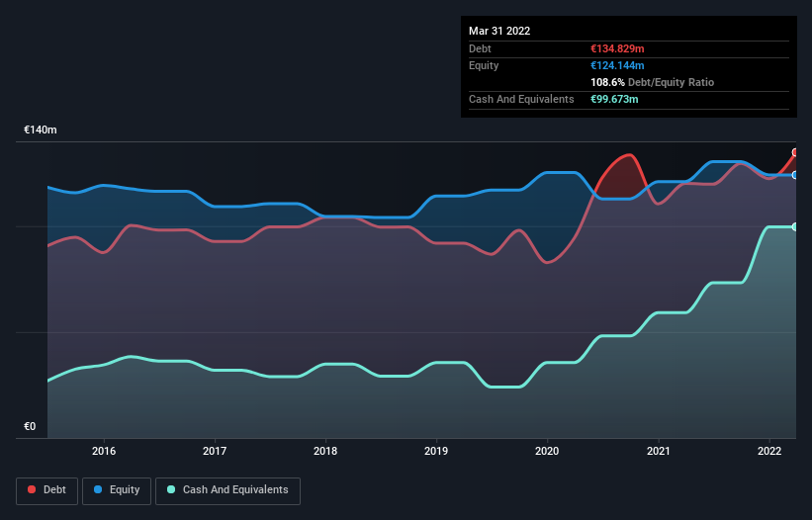Select the 2020 x-axis label
The width and height of the screenshot is (812, 520).
click(547, 451)
